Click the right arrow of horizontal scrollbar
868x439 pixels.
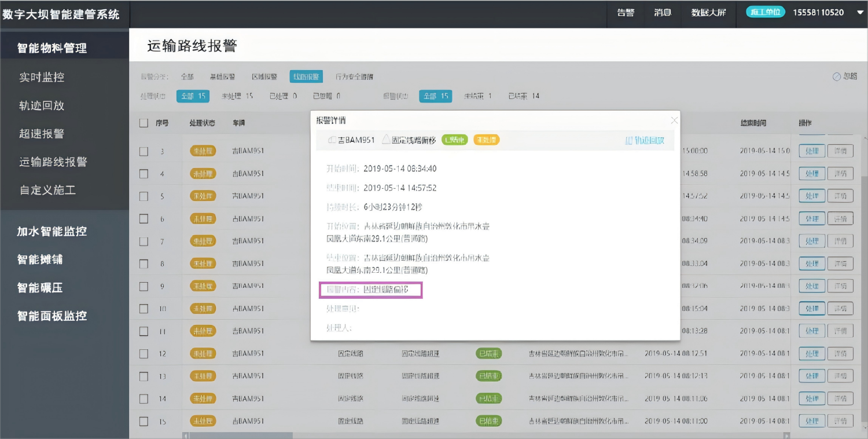pos(786,435)
